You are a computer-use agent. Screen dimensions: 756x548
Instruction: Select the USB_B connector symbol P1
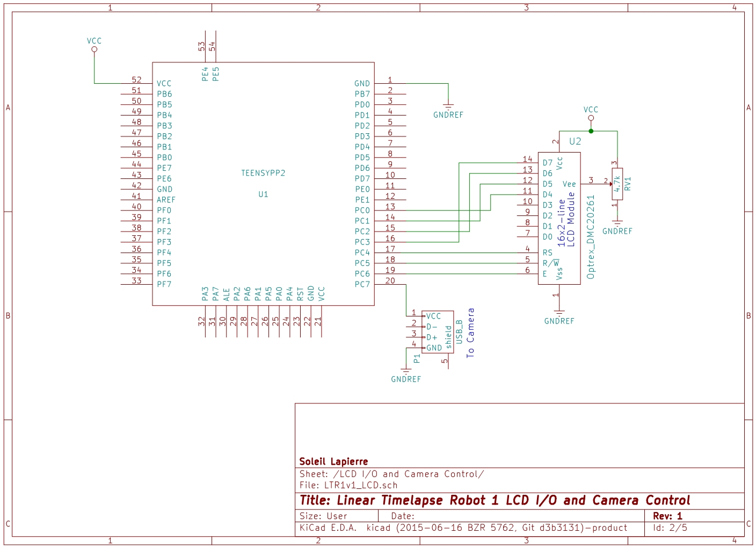(x=438, y=330)
